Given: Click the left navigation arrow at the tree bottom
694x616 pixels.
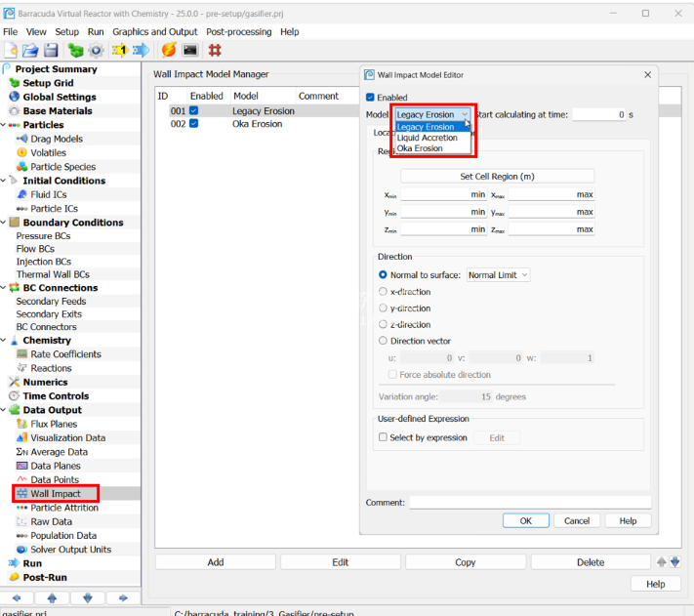Looking at the screenshot, I should click(17, 598).
